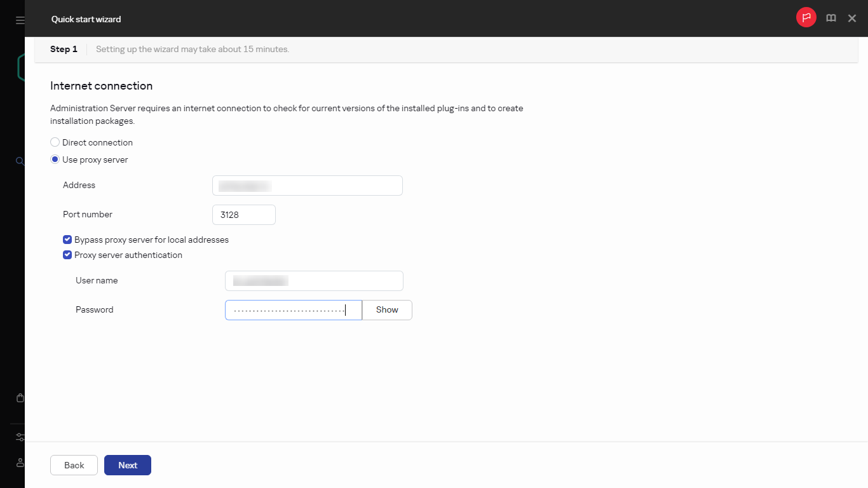Uncheck Bypass proxy server for local addresses

coord(67,240)
